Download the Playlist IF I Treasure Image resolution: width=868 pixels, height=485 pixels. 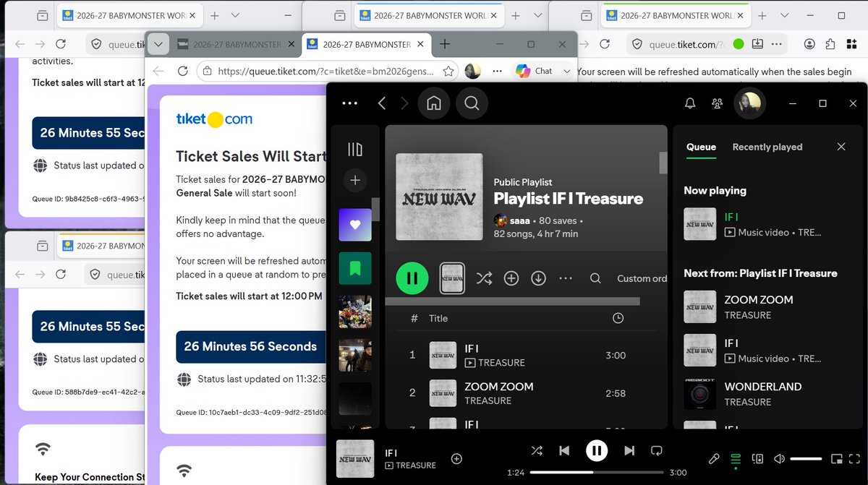[x=538, y=278]
